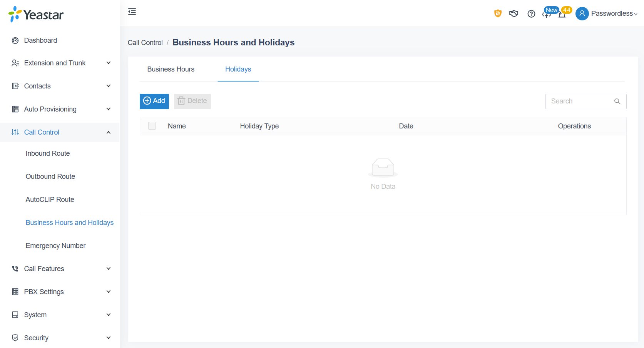Click the user avatar icon
Viewport: 644px width, 348px height.
point(582,13)
